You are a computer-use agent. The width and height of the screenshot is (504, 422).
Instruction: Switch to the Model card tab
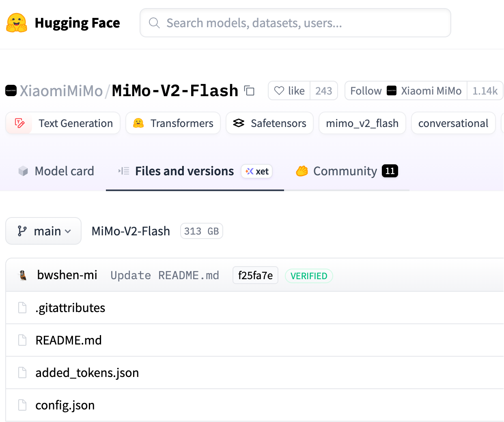(x=56, y=171)
